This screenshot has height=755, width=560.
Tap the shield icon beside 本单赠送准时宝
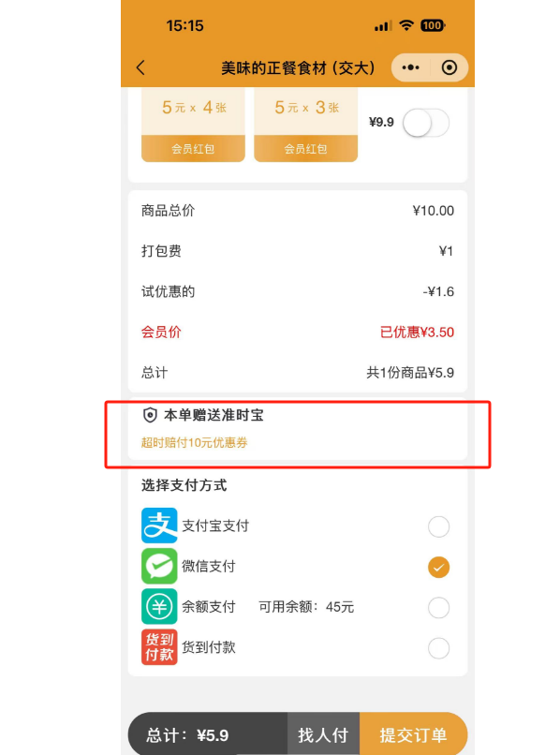[150, 415]
